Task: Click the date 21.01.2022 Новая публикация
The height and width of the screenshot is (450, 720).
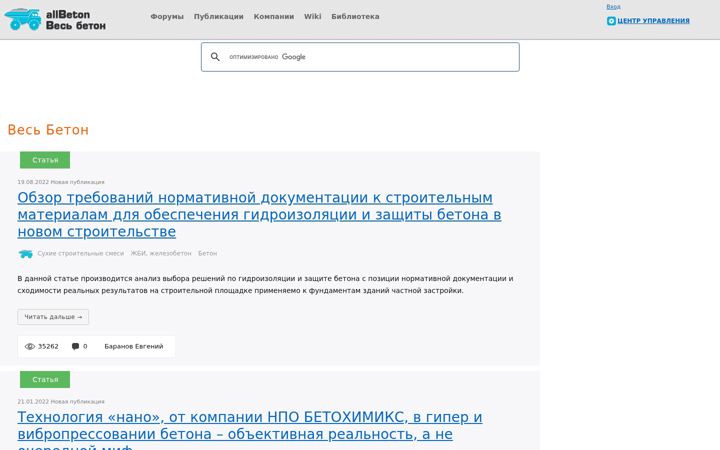Action: tap(61, 401)
